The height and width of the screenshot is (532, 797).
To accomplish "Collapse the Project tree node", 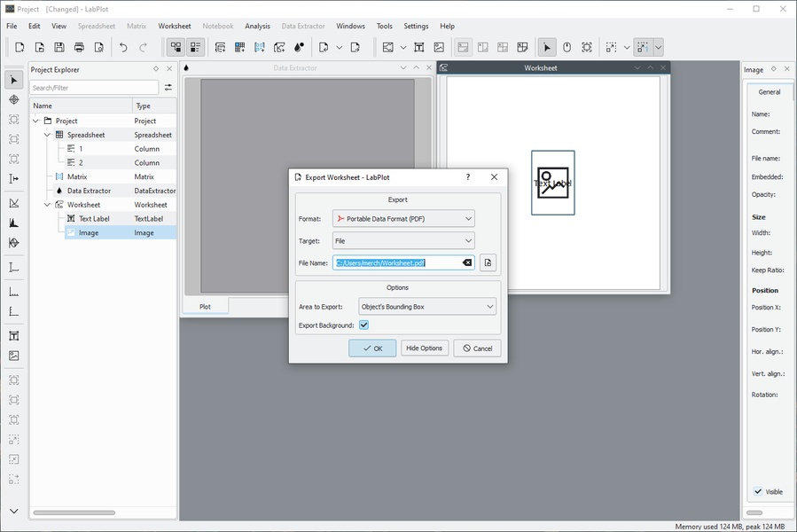I will (x=35, y=121).
